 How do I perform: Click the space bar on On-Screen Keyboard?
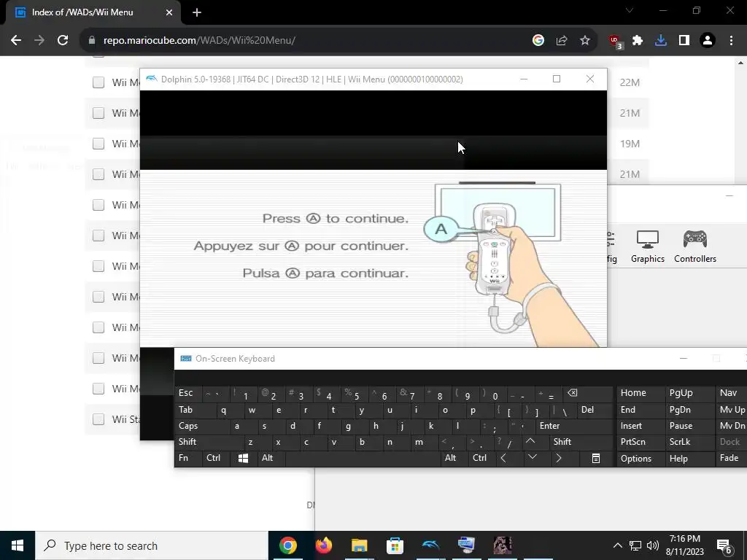tap(362, 458)
